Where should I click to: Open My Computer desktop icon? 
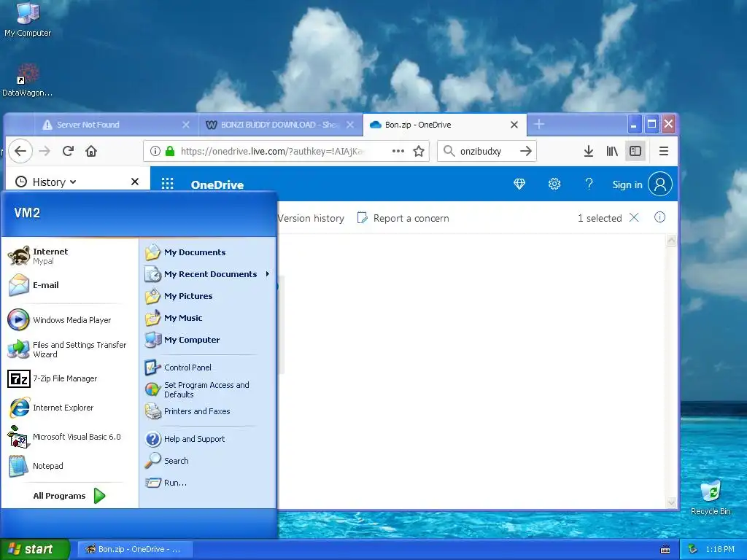pyautogui.click(x=28, y=20)
